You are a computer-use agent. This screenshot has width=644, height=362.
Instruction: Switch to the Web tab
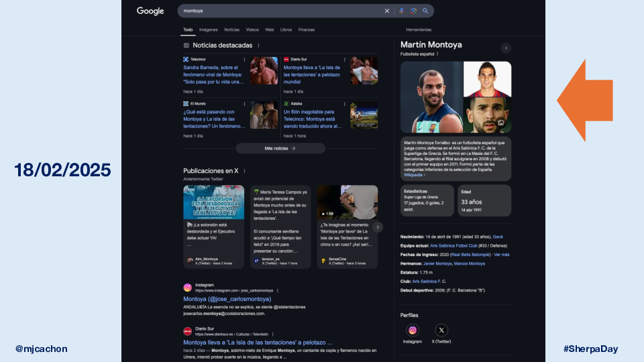(270, 29)
